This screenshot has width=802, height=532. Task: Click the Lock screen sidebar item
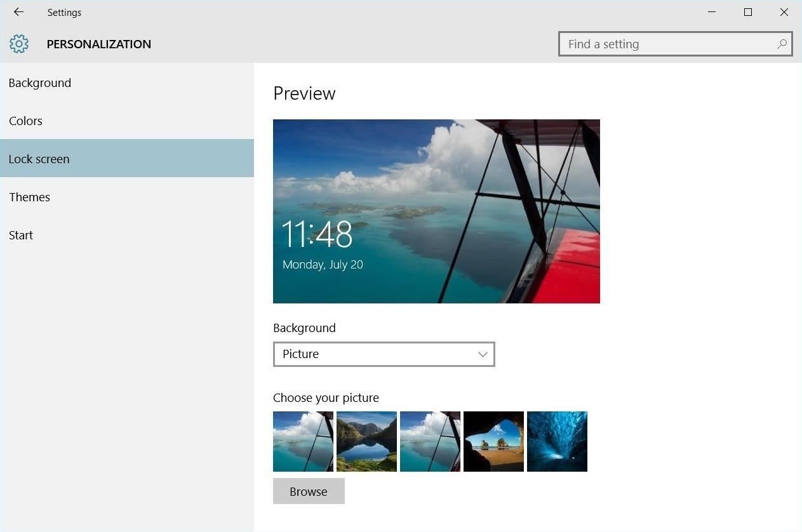point(39,159)
